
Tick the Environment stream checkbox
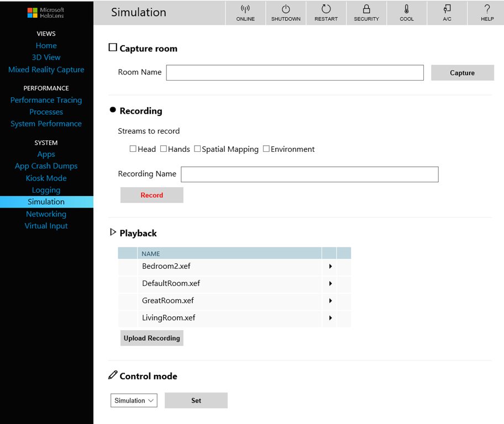click(x=266, y=149)
